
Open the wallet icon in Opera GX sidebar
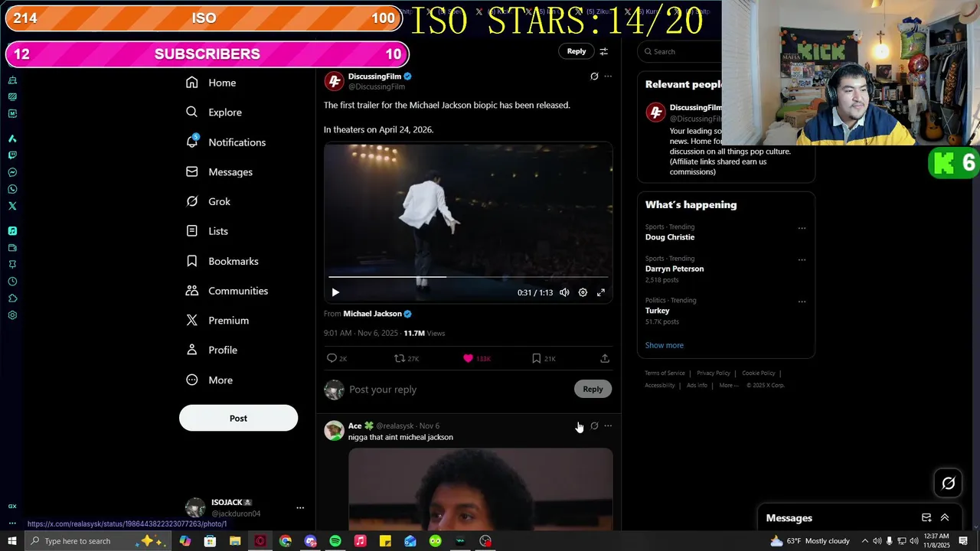[12, 248]
